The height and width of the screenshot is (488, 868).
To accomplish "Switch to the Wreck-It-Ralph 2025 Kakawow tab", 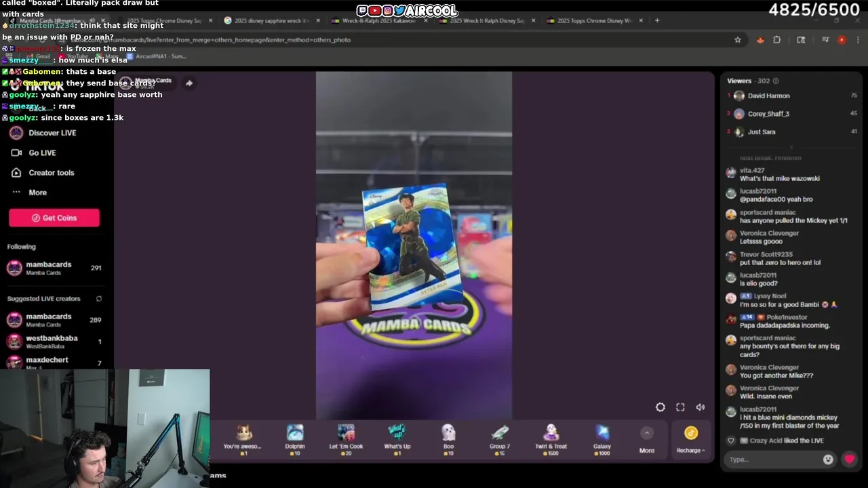I will [x=378, y=21].
